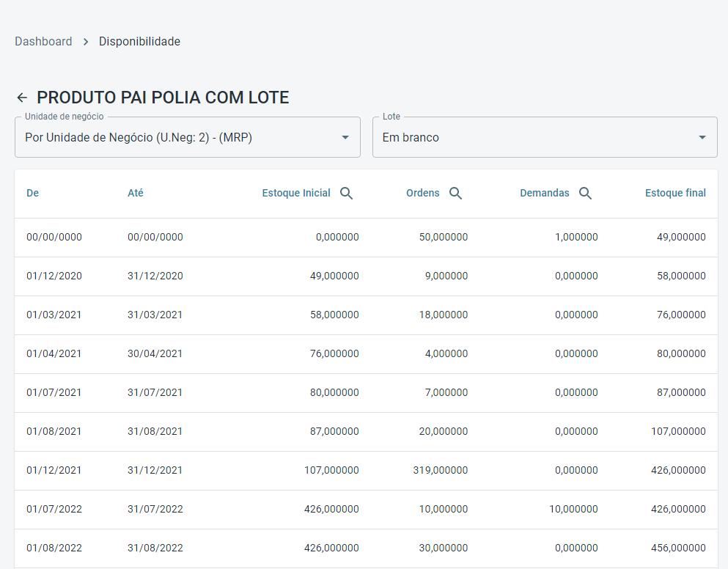
Task: Sort by Demandas column header
Action: point(545,194)
